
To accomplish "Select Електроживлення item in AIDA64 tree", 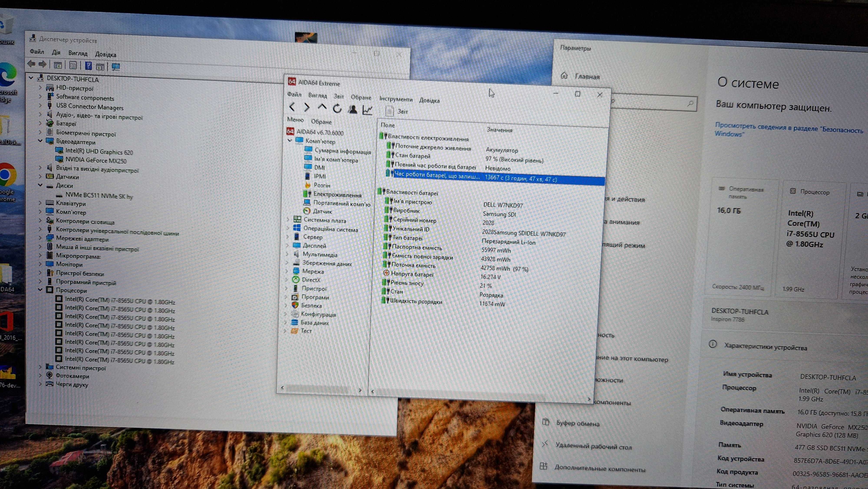I will (337, 195).
